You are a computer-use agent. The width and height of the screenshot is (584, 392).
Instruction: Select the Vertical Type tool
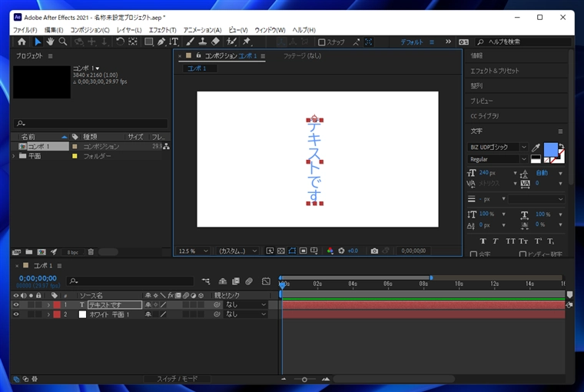(174, 42)
